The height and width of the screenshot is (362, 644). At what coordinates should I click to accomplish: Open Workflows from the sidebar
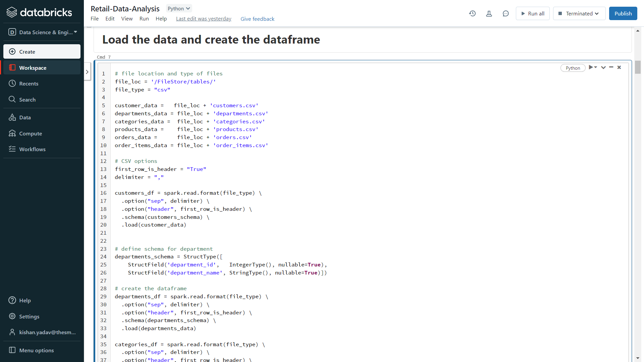click(x=32, y=149)
